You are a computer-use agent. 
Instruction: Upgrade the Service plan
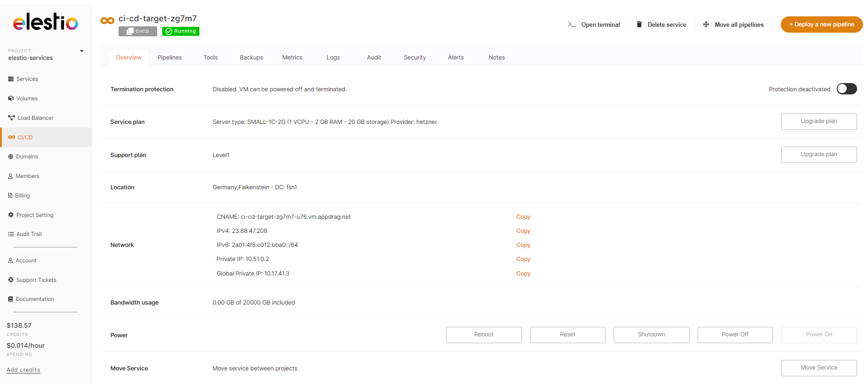(x=818, y=122)
